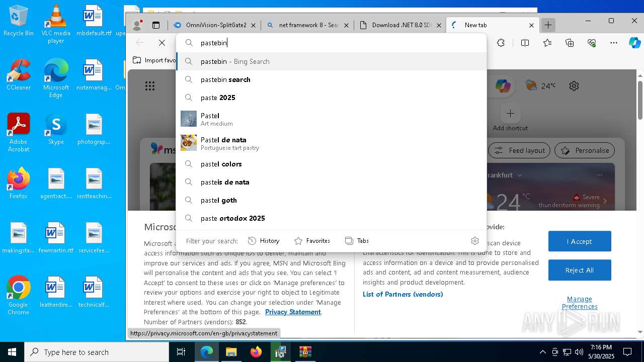The height and width of the screenshot is (362, 644).
Task: Select 'pastebin - Bing Search' suggestion
Action: [332, 61]
